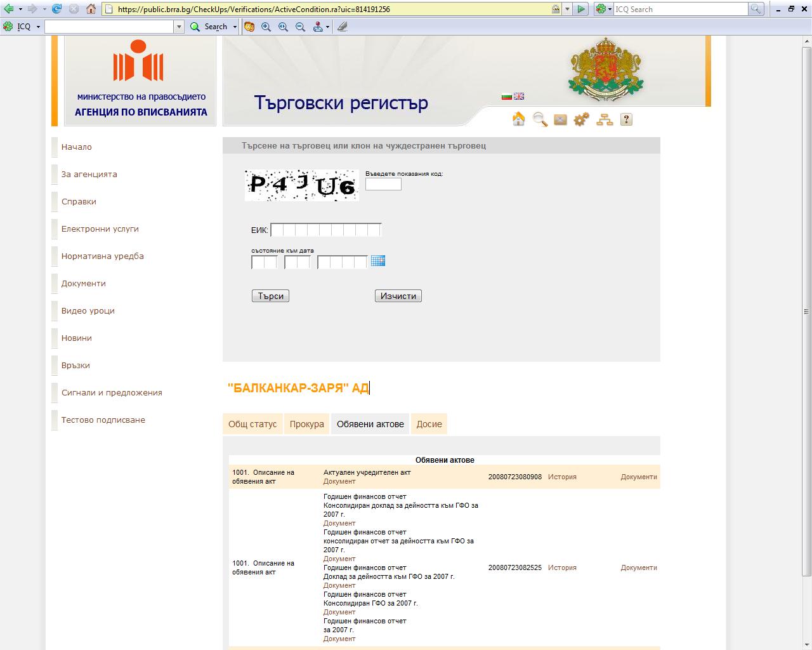Open Сигнали и предложения menu item
Screen dimensions: 812x650
coord(112,392)
